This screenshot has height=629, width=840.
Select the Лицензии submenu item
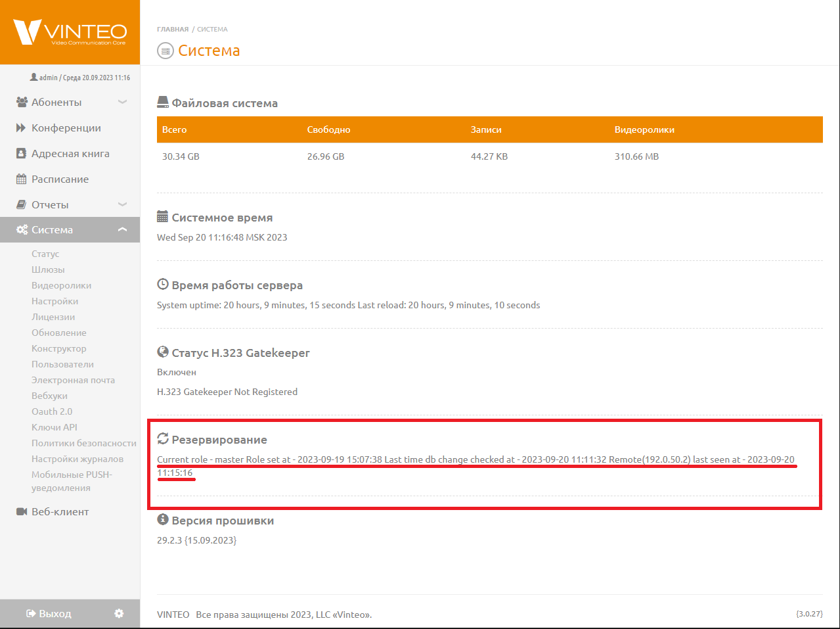click(x=53, y=317)
